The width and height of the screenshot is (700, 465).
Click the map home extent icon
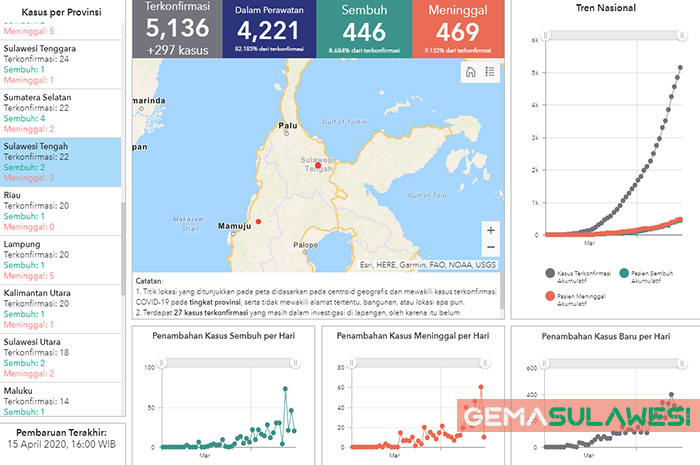471,72
